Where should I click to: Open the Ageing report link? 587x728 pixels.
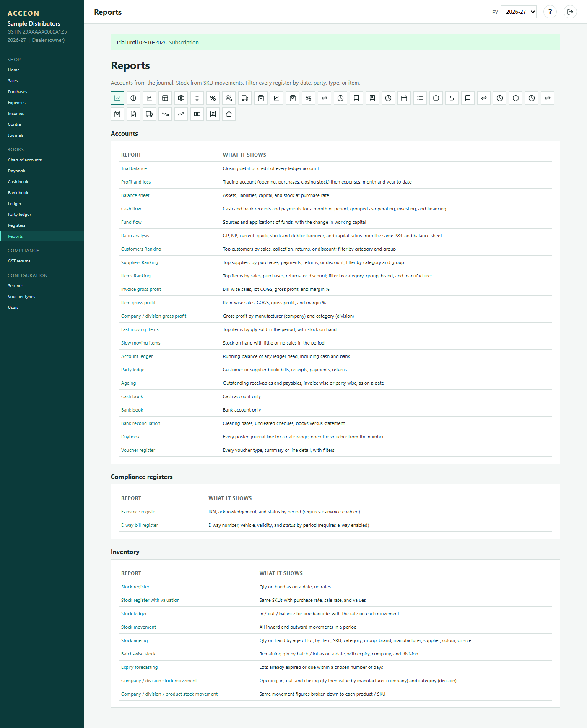click(x=129, y=383)
